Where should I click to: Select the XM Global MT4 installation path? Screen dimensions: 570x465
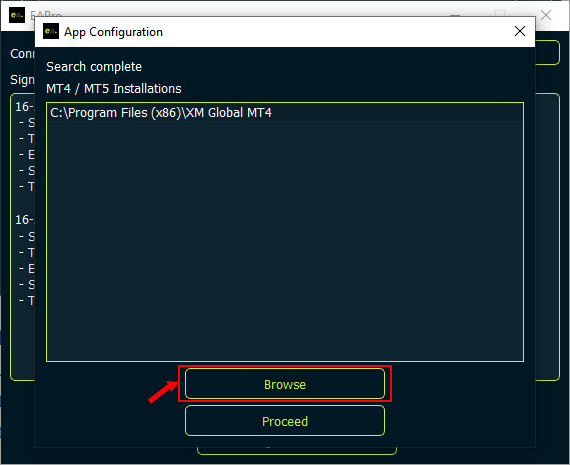285,113
